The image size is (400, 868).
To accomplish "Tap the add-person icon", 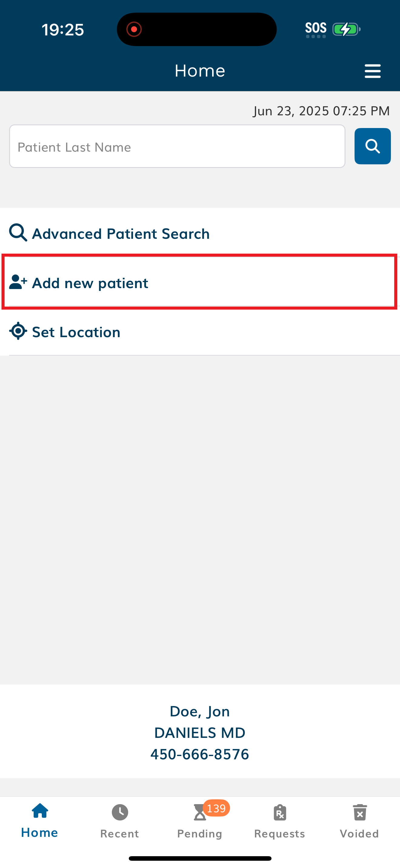I will click(x=18, y=282).
